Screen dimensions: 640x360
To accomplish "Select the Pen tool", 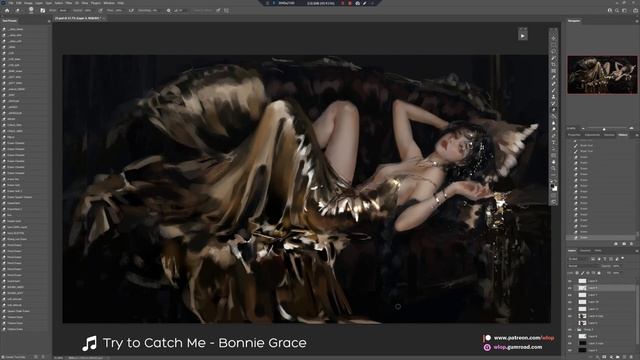I will coord(554,135).
